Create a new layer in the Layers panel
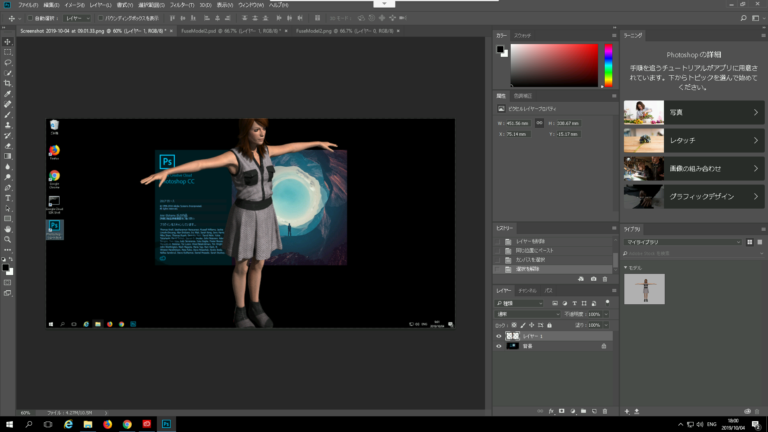 [594, 411]
